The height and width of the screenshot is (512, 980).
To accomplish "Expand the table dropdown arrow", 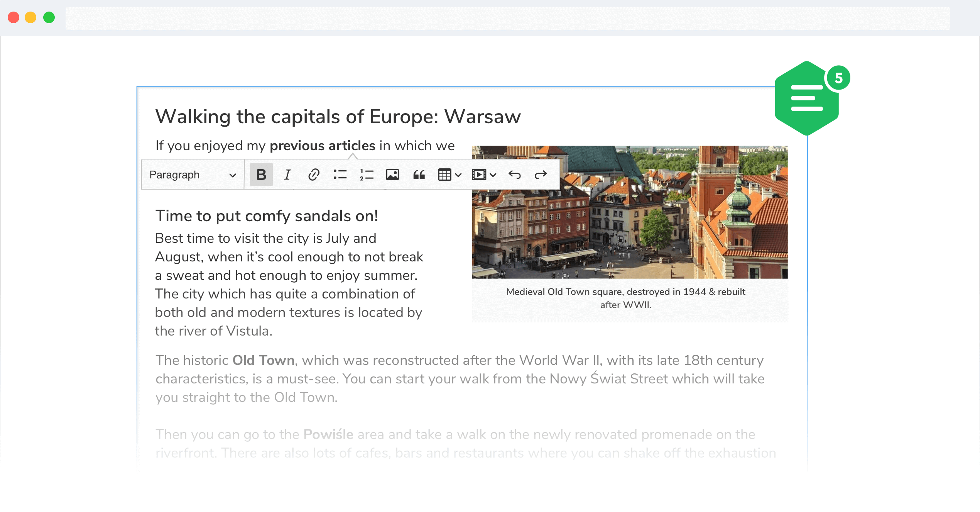I will coord(458,175).
